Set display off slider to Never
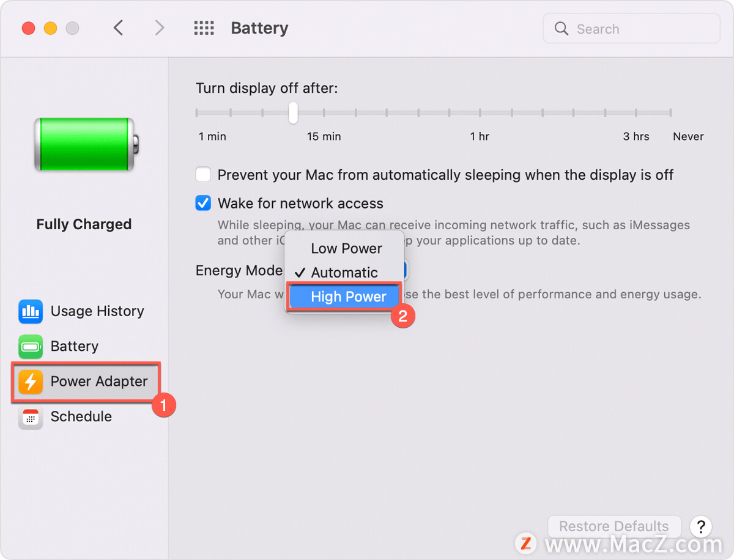The width and height of the screenshot is (734, 560). pos(670,112)
